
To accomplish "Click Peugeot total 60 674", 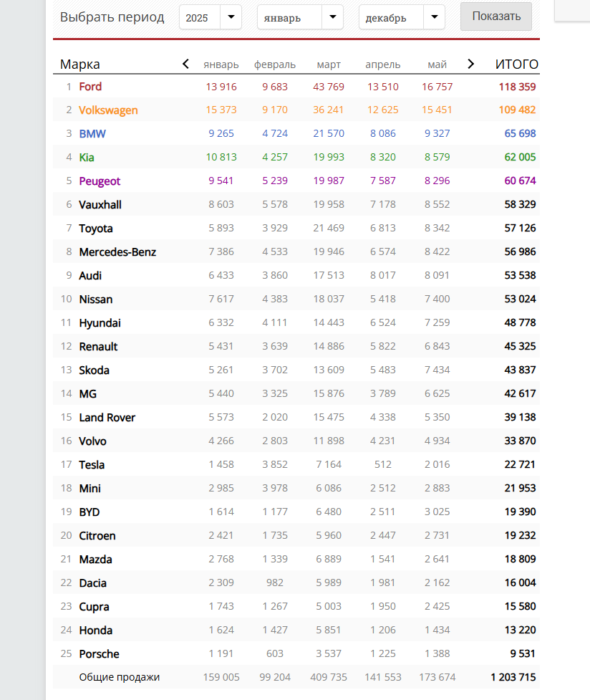I will click(x=520, y=181).
